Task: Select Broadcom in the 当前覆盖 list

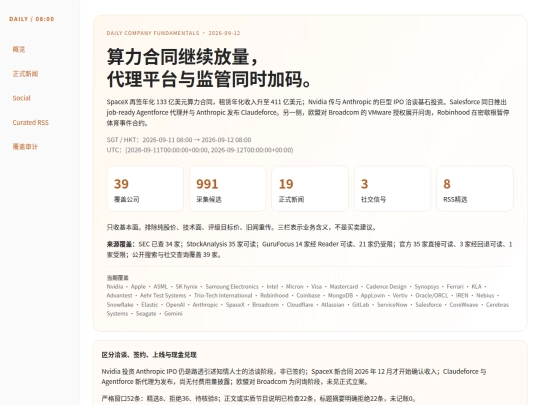Action: click(x=266, y=305)
